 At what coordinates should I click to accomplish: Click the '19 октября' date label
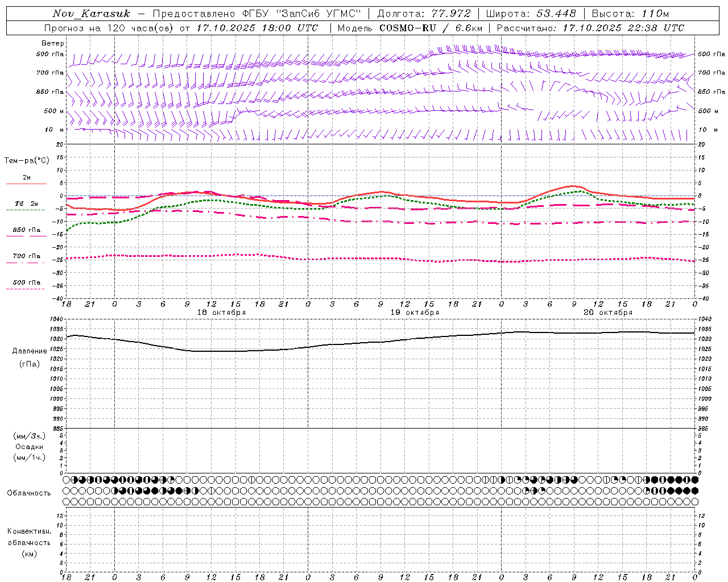click(x=415, y=313)
